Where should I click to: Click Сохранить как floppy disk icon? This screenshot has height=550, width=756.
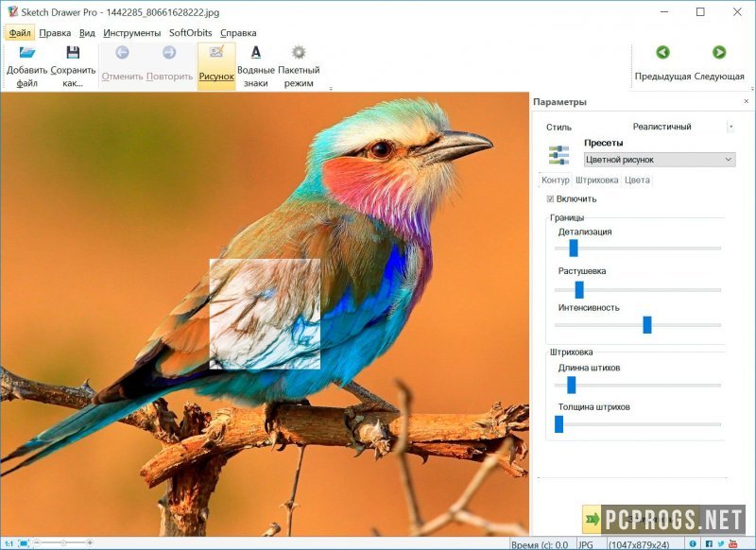73,52
